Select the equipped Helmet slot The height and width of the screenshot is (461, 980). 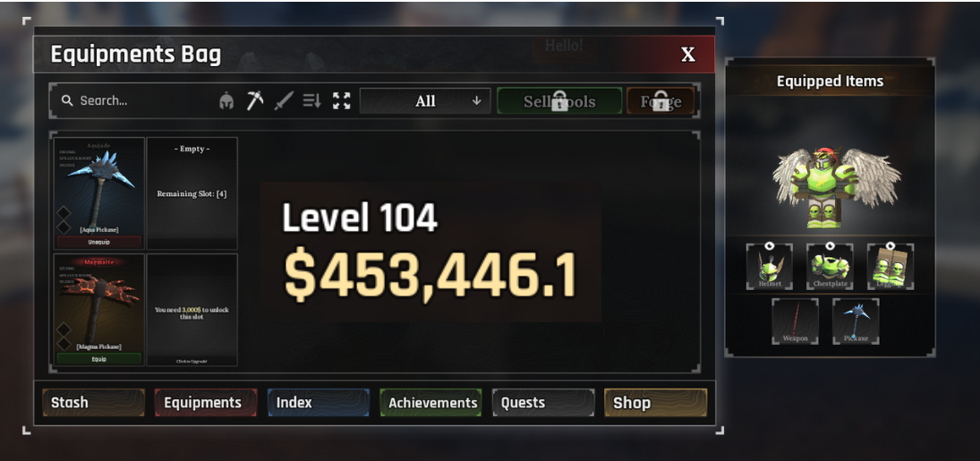click(770, 267)
